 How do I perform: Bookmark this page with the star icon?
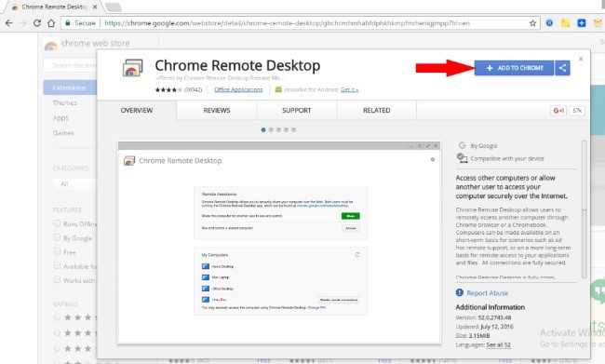click(532, 23)
